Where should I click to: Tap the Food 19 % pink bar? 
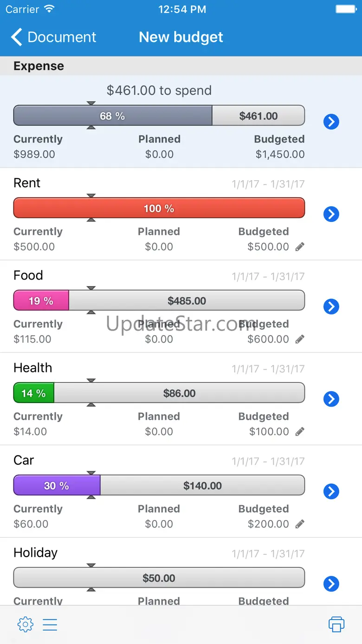[41, 301]
